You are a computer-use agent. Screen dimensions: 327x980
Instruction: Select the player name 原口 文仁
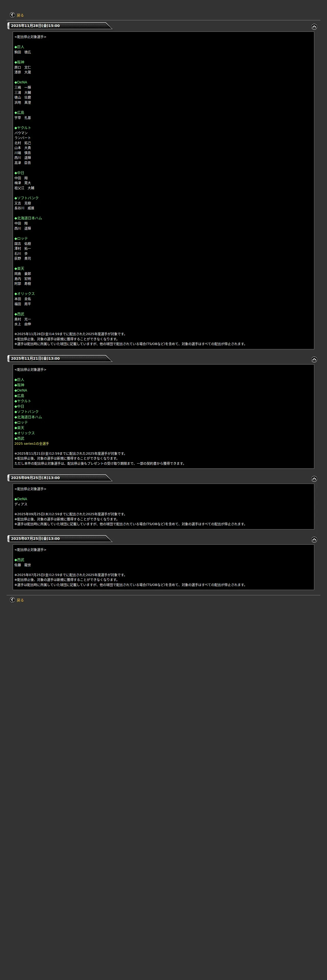click(x=23, y=67)
